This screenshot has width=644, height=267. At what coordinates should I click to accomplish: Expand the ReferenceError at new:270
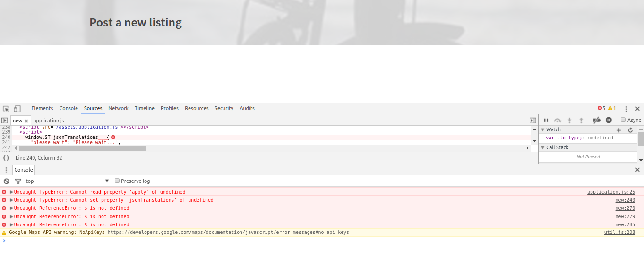point(11,208)
